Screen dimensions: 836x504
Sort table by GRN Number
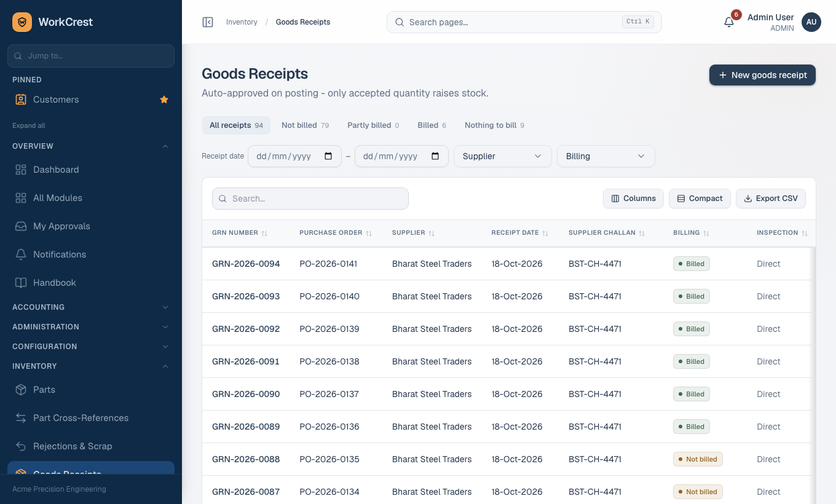click(x=240, y=233)
